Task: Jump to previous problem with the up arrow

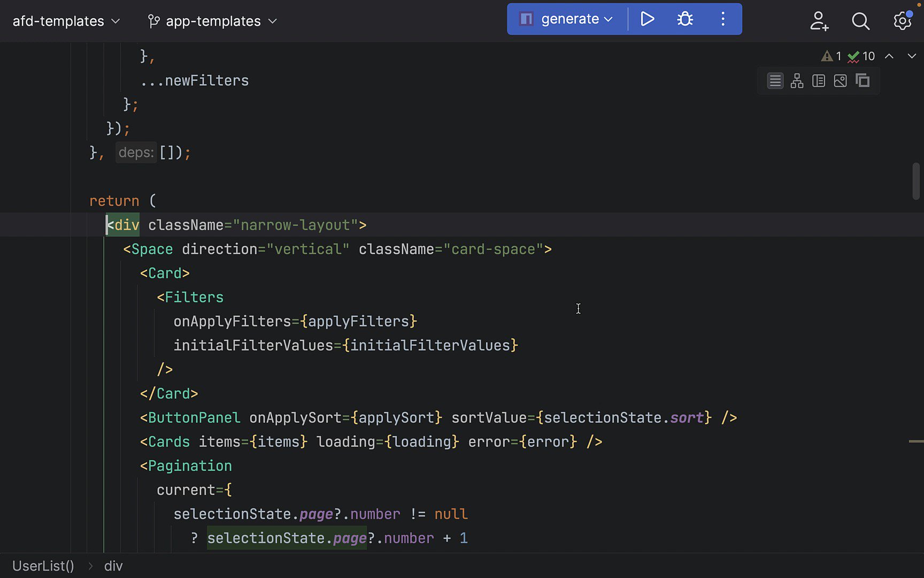Action: pos(889,56)
